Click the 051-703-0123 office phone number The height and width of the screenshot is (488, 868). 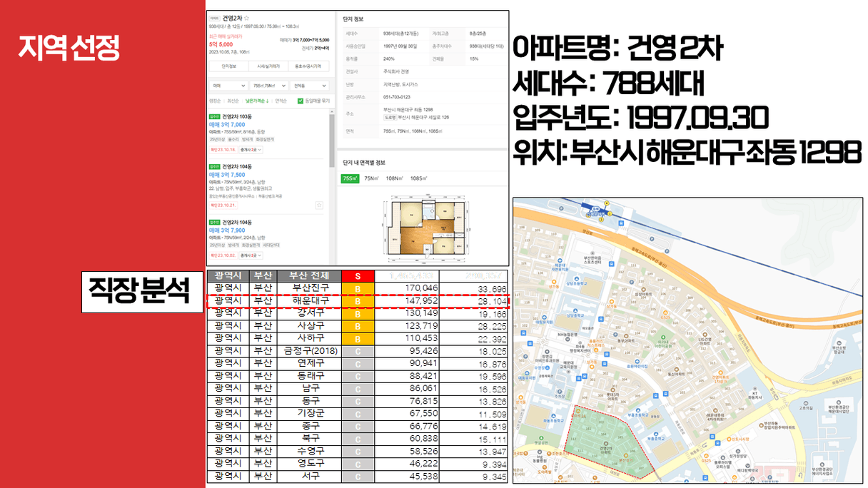397,96
